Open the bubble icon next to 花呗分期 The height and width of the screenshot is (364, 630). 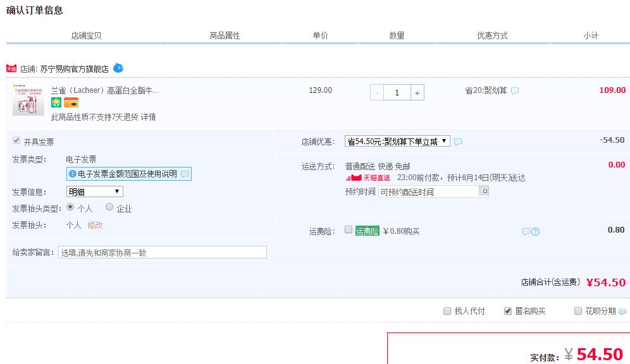tap(622, 311)
